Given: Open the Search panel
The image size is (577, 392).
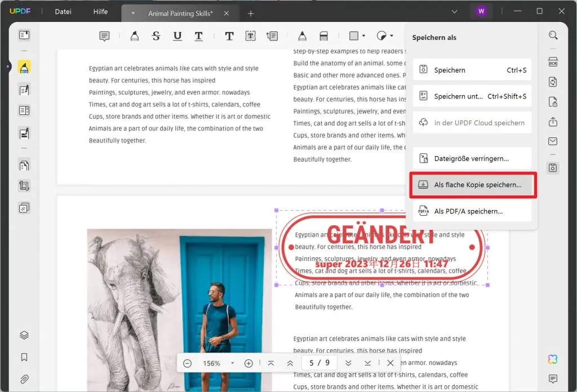Looking at the screenshot, I should click(x=553, y=35).
